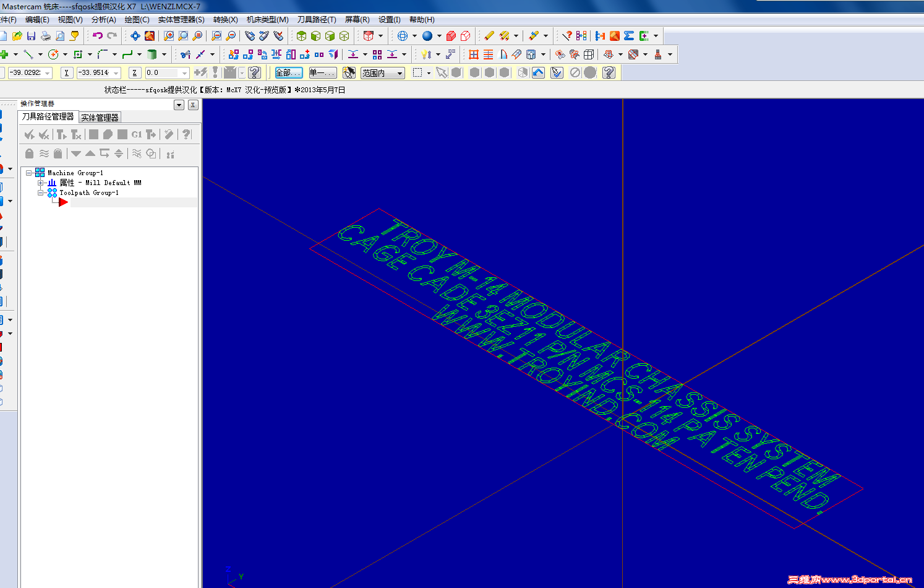Toggle the toolpath display wavy-lines button

pyautogui.click(x=44, y=153)
